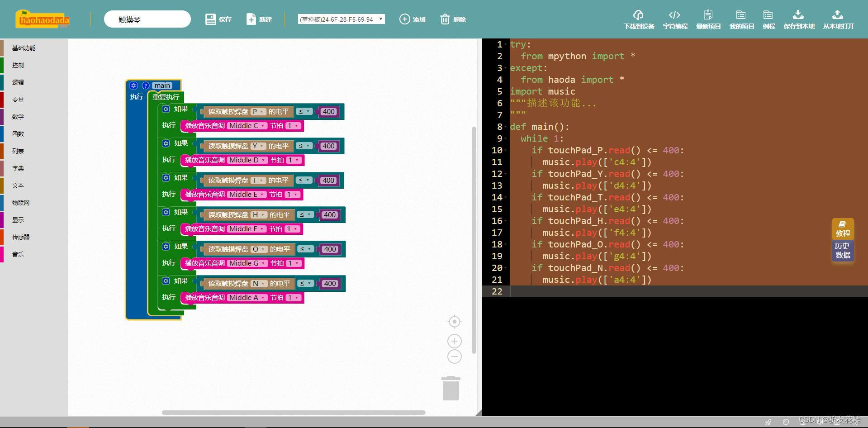The width and height of the screenshot is (868, 428).
Task: Click the workspace trash can
Action: [x=451, y=388]
